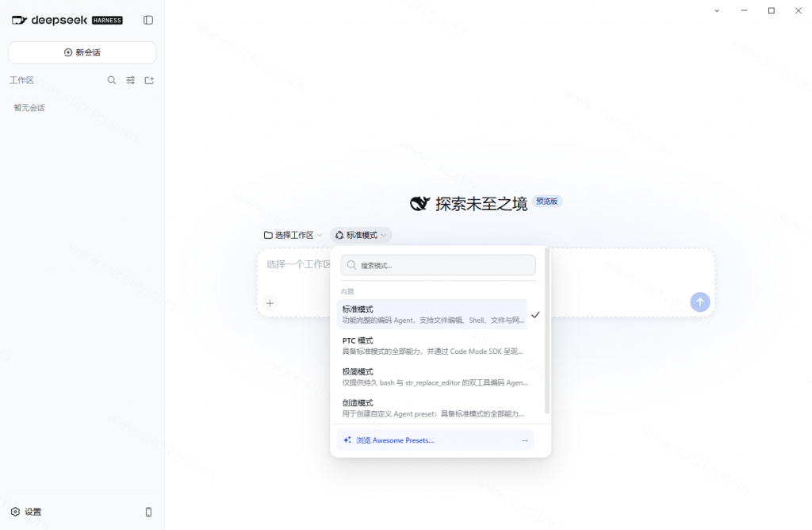Select 标准模式 in the mode list
This screenshot has width=812, height=530.
coord(432,314)
